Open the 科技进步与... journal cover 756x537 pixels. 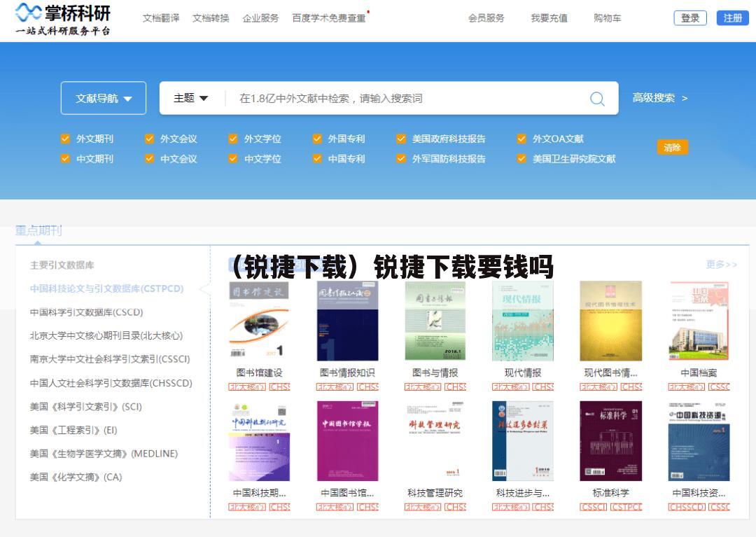(523, 441)
